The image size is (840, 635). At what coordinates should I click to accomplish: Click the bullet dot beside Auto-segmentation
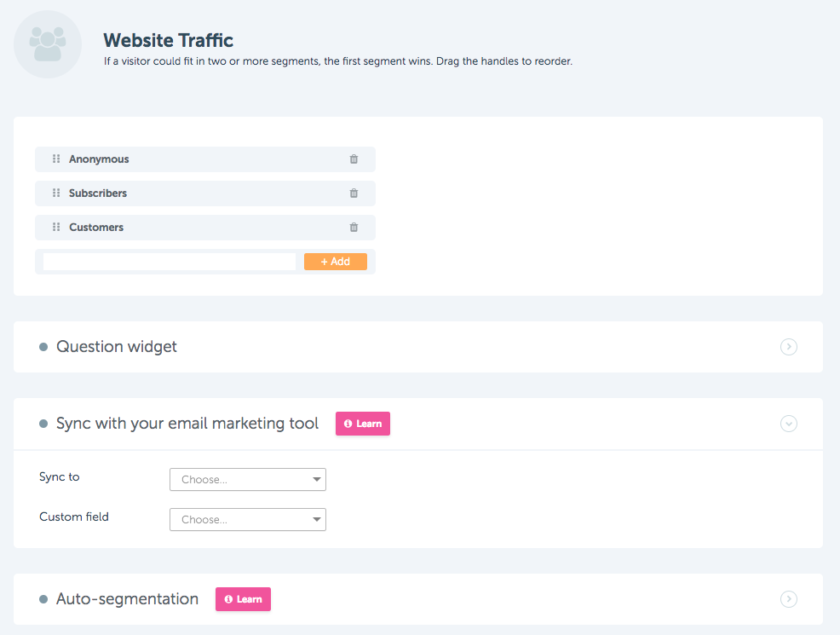[x=43, y=599]
